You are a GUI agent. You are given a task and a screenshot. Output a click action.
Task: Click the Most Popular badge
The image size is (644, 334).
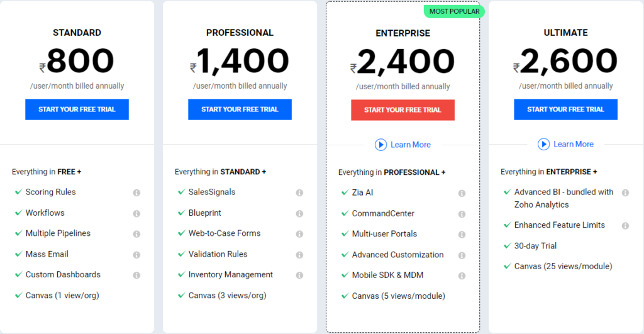coord(454,11)
